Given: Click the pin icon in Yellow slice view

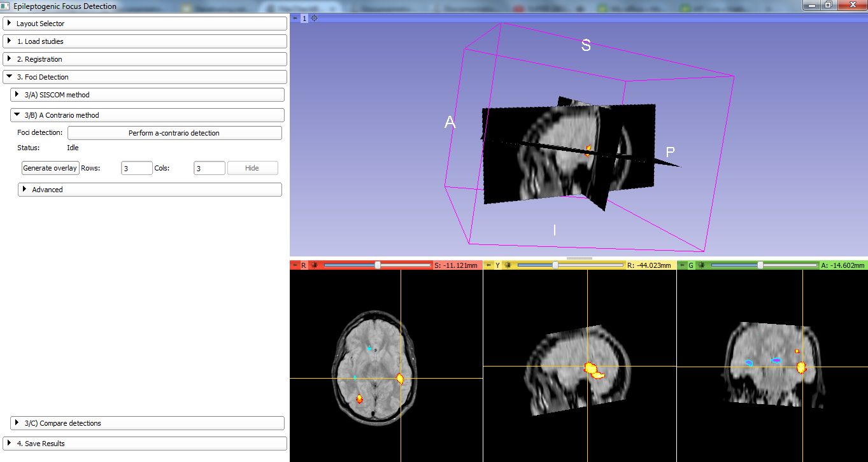Looking at the screenshot, I should click(488, 265).
